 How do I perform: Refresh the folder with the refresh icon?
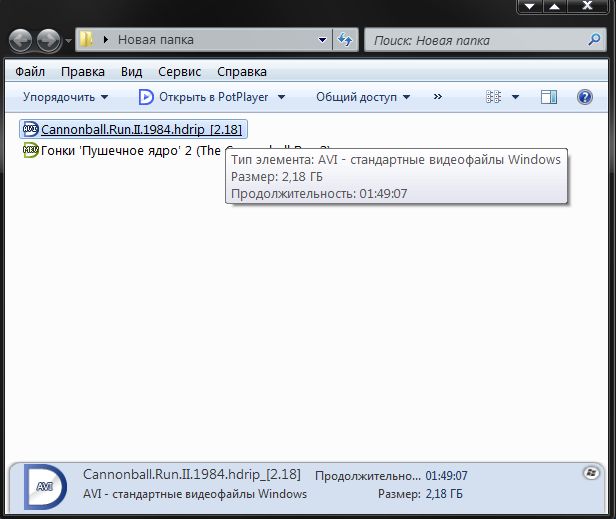[x=345, y=40]
